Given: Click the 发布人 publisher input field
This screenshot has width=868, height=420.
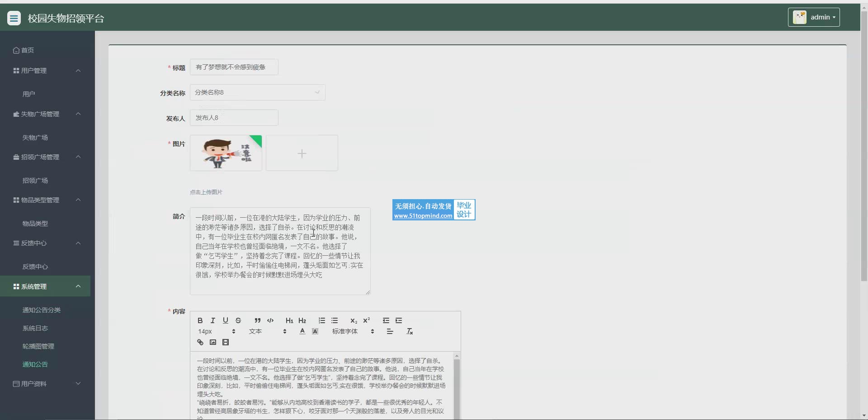Looking at the screenshot, I should click(x=234, y=118).
